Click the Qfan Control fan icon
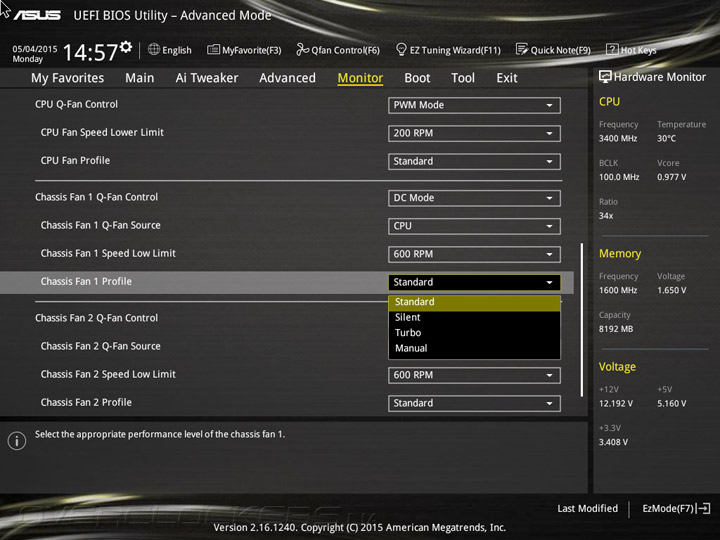The image size is (720, 540). tap(302, 49)
